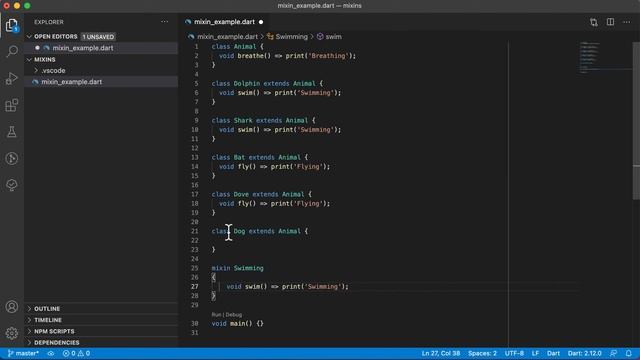Click the editor vertical scrollbar
This screenshot has width=640, height=360.
[x=636, y=120]
